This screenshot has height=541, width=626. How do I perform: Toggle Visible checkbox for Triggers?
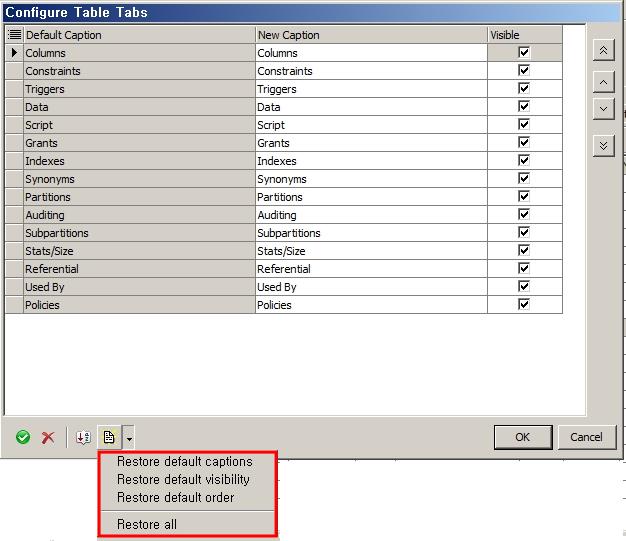(524, 89)
